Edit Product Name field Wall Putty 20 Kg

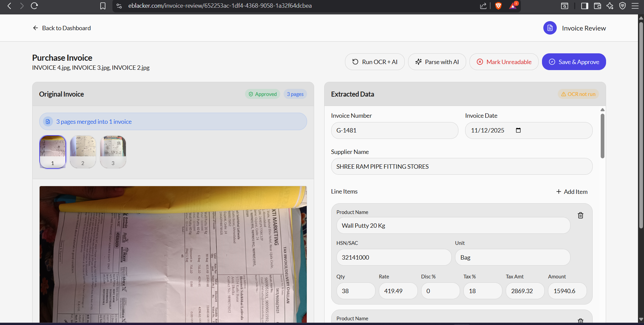click(x=453, y=225)
